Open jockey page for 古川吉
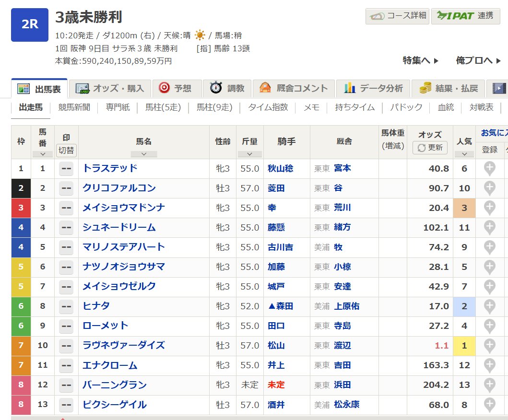Image resolution: width=508 pixels, height=420 pixels. pos(281,247)
